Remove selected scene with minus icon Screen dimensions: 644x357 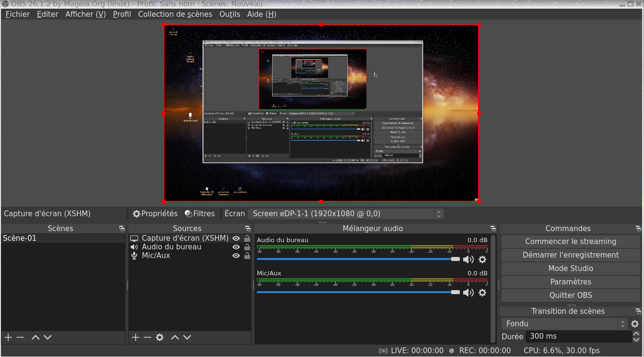20,337
